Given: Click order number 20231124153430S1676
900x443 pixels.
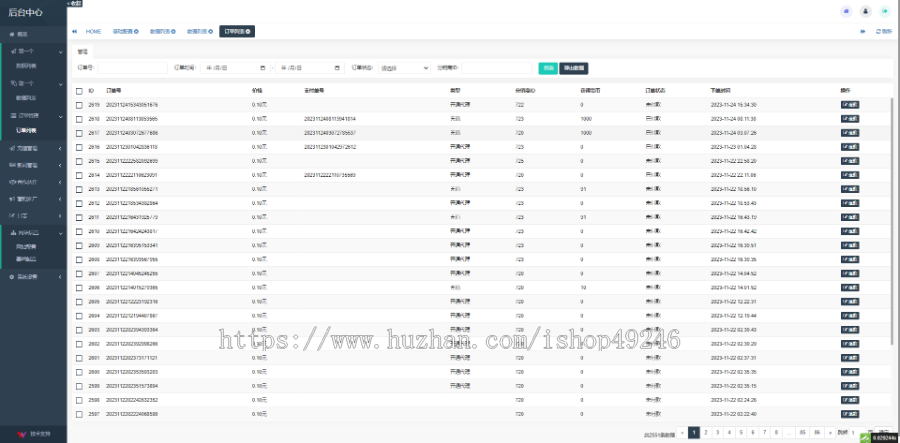Looking at the screenshot, I should tap(132, 105).
